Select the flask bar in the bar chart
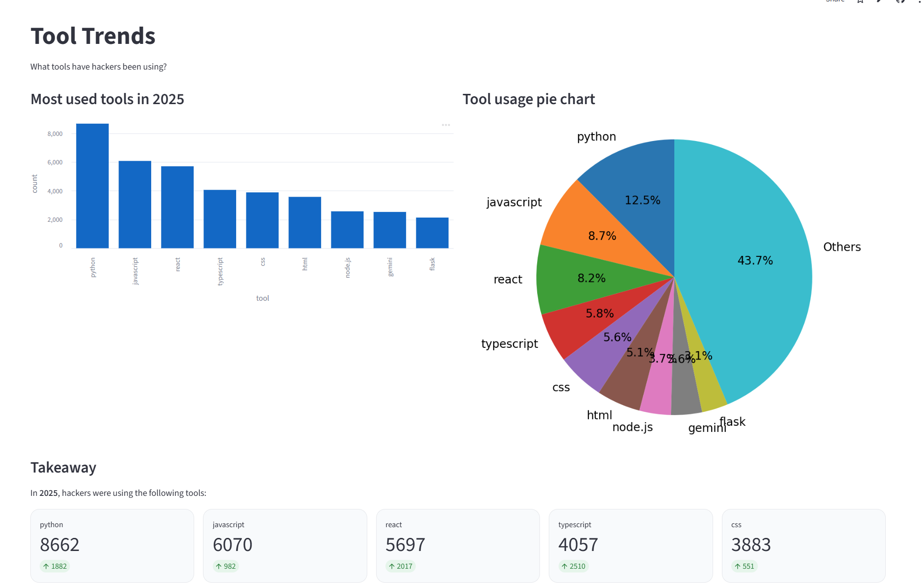Image resolution: width=924 pixels, height=586 pixels. (432, 233)
